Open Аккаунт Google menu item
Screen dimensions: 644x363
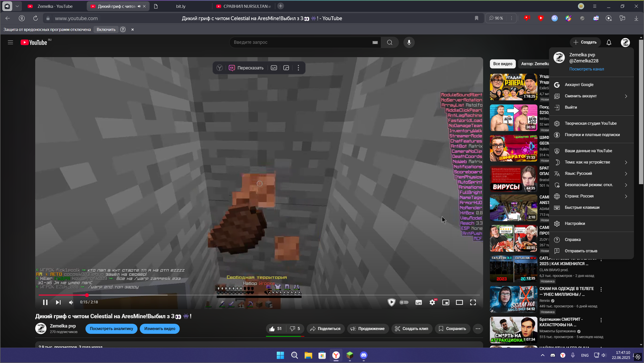click(592, 85)
